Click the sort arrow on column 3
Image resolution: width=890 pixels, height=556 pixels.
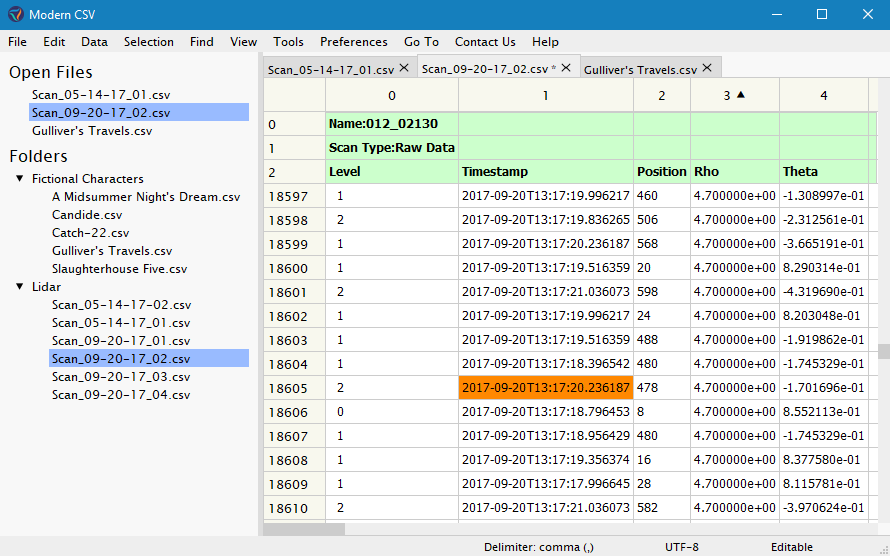[741, 95]
